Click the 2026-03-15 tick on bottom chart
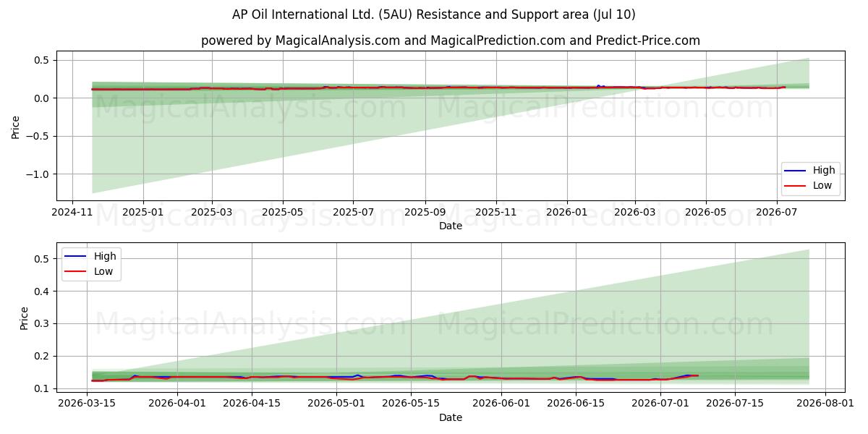The width and height of the screenshot is (868, 434). (87, 404)
